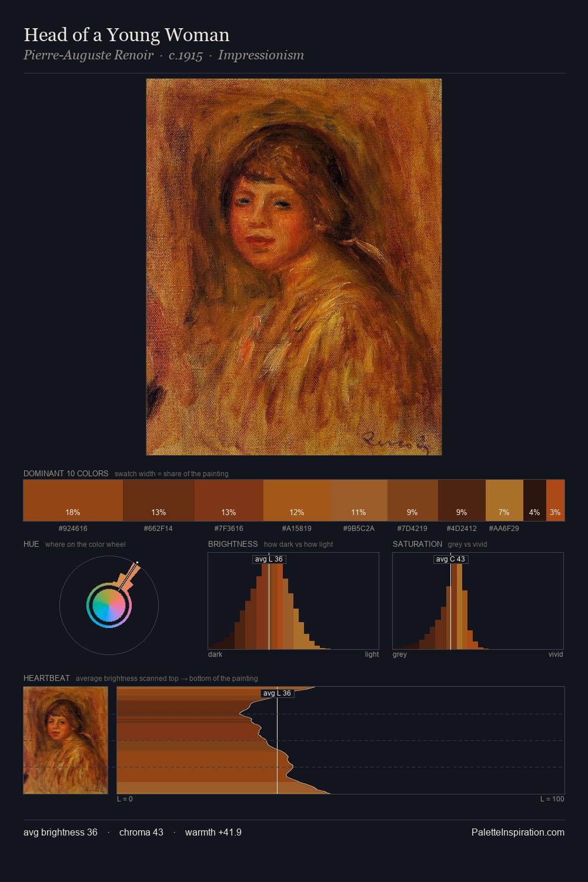This screenshot has height=882, width=588.
Task: Click the BRIGHTNESS section heading
Action: (233, 544)
